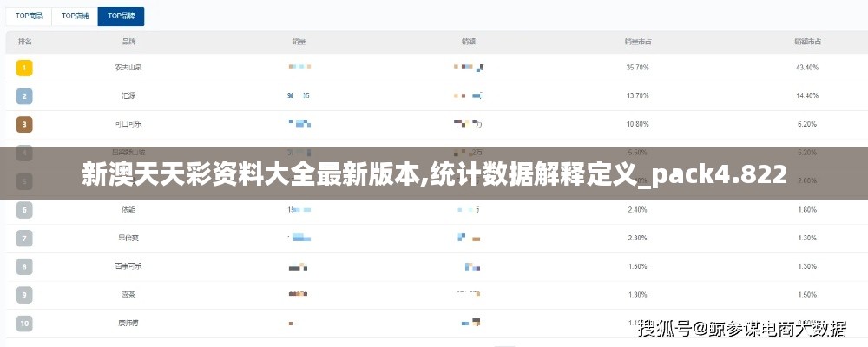
Task: Click the blurred sales volume of 农夫山泉
Action: pyautogui.click(x=299, y=67)
